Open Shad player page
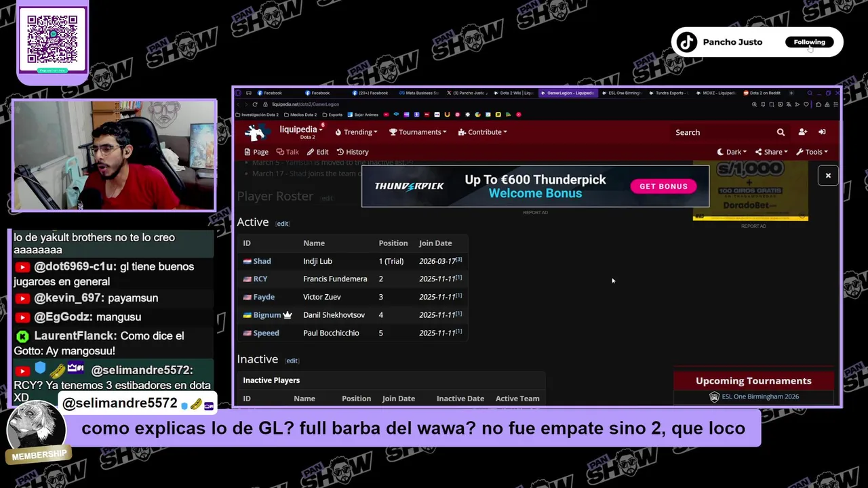 tap(262, 261)
